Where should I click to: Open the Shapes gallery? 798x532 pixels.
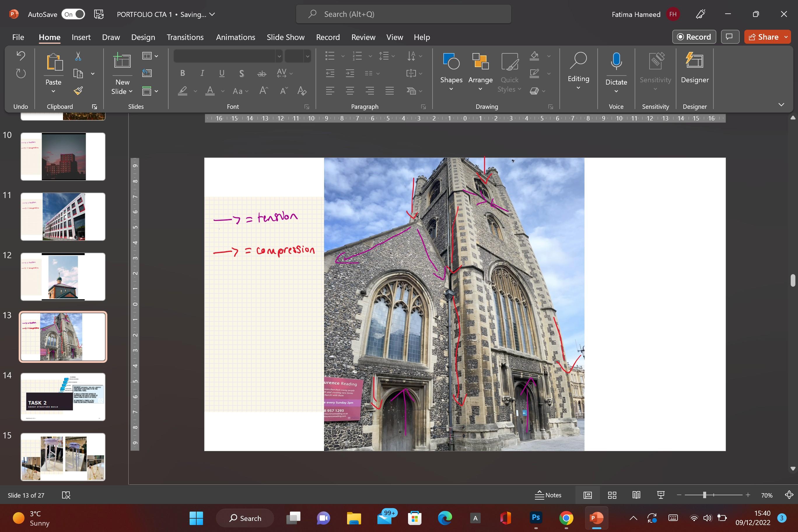click(x=451, y=71)
